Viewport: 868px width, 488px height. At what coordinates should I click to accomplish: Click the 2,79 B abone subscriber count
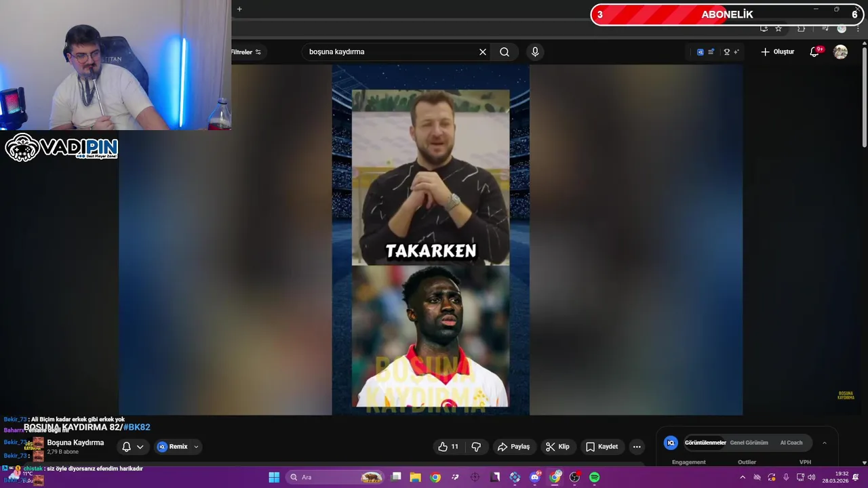point(62,452)
